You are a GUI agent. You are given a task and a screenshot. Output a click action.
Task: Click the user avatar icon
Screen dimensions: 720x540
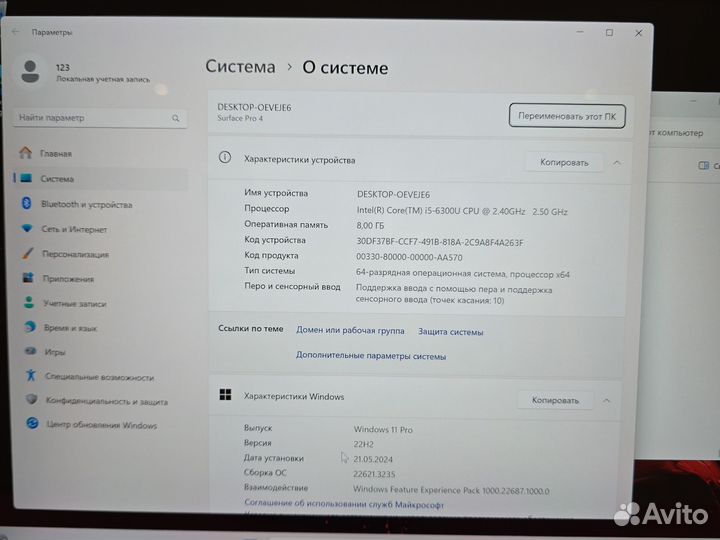tap(30, 72)
